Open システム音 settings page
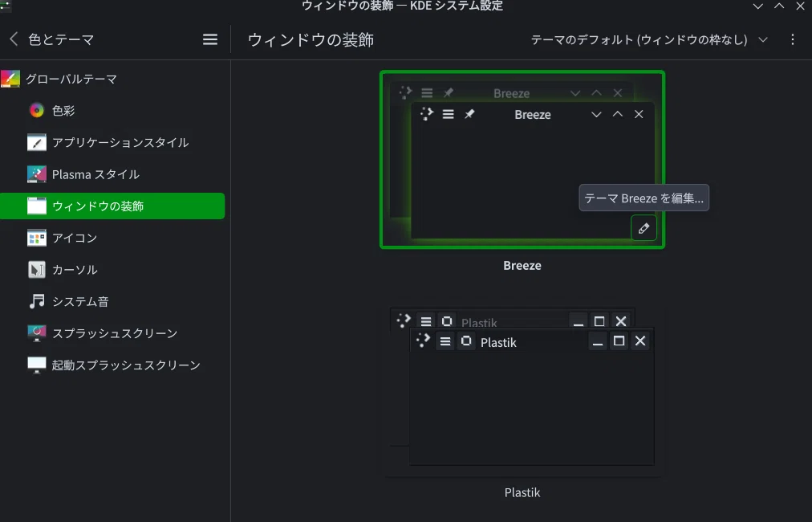This screenshot has height=522, width=812. point(112,301)
